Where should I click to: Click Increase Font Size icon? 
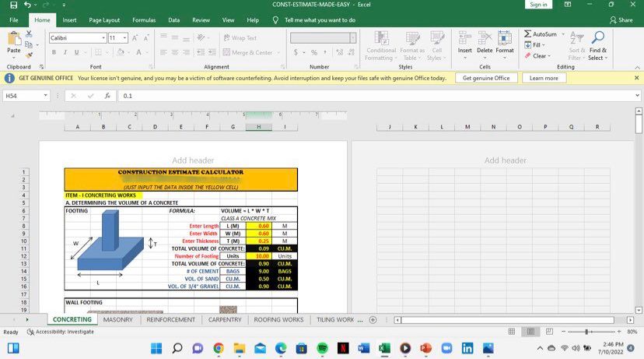pos(135,38)
